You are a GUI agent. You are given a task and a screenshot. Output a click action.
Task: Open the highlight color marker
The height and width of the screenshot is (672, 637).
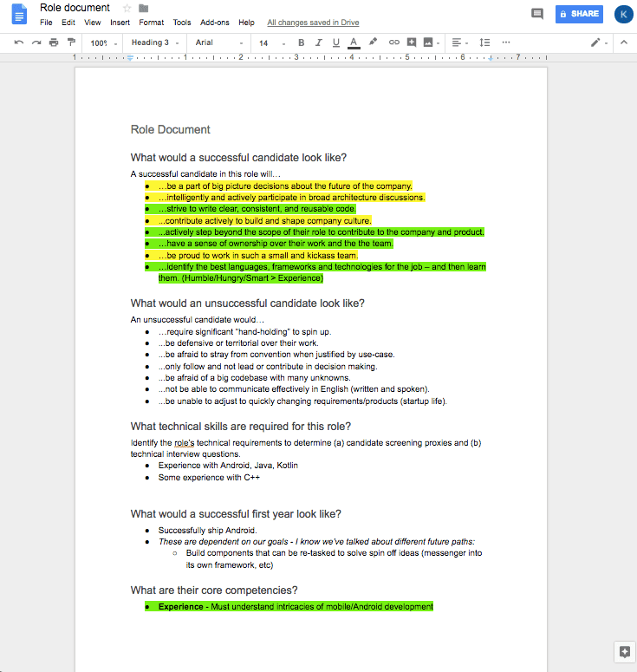373,42
